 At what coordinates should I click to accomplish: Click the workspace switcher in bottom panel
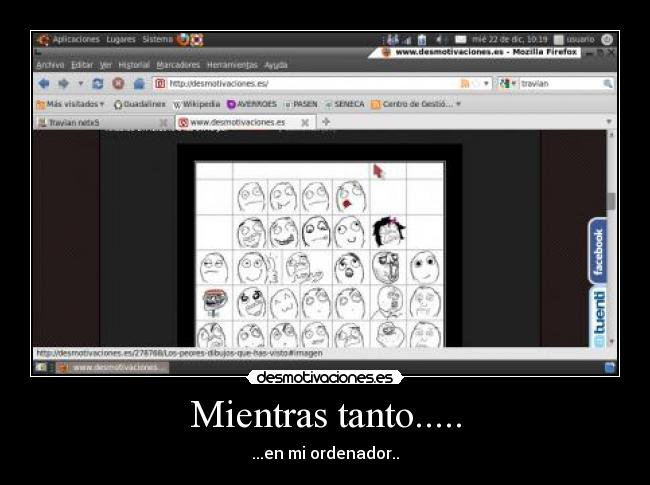point(609,368)
